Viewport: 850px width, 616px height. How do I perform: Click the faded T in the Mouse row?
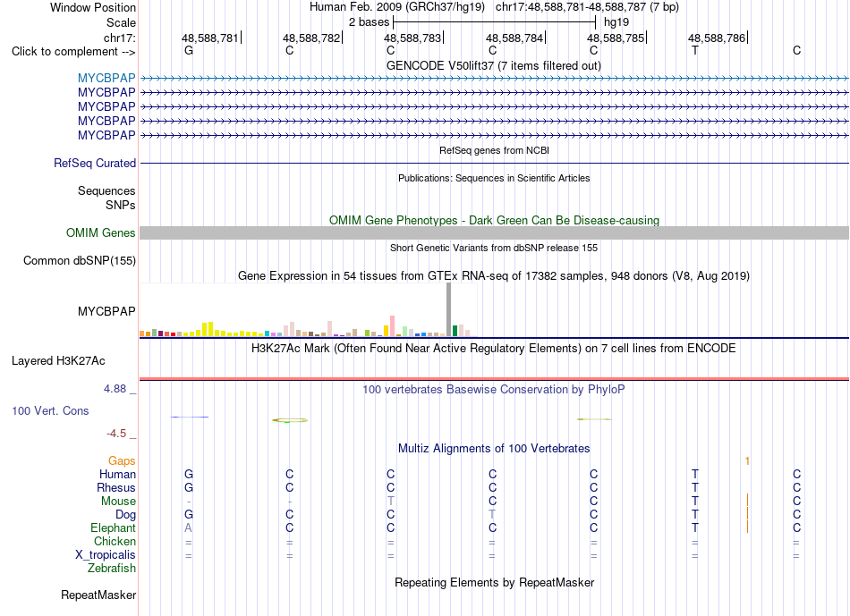tap(391, 502)
